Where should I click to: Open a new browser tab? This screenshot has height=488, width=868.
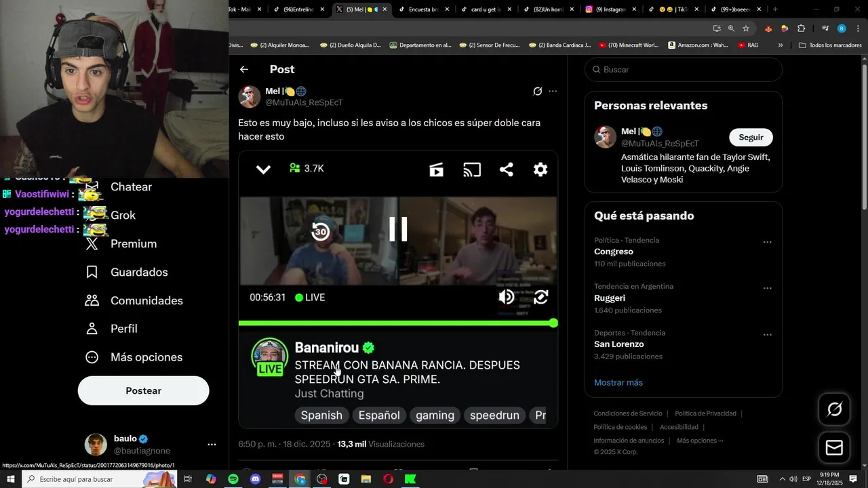[775, 9]
